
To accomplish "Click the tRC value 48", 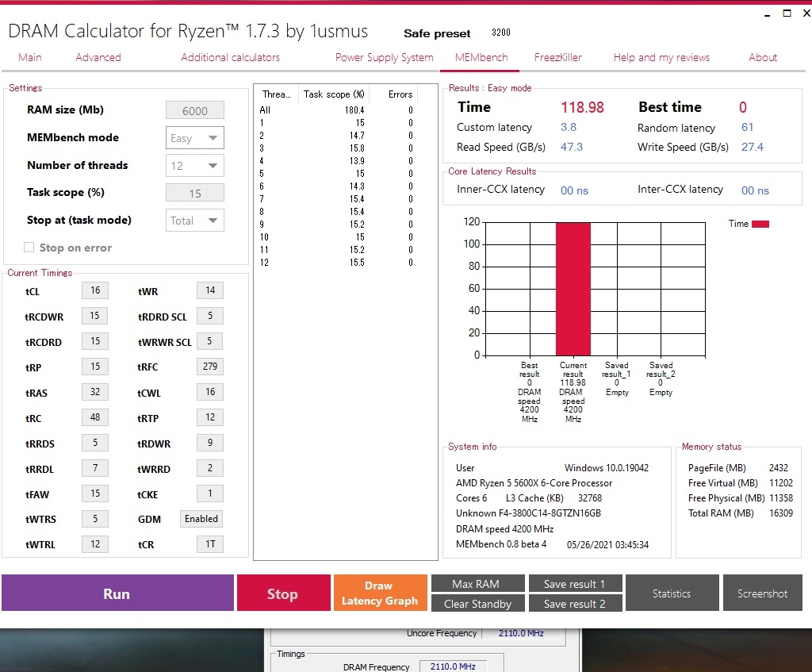I will tap(95, 417).
